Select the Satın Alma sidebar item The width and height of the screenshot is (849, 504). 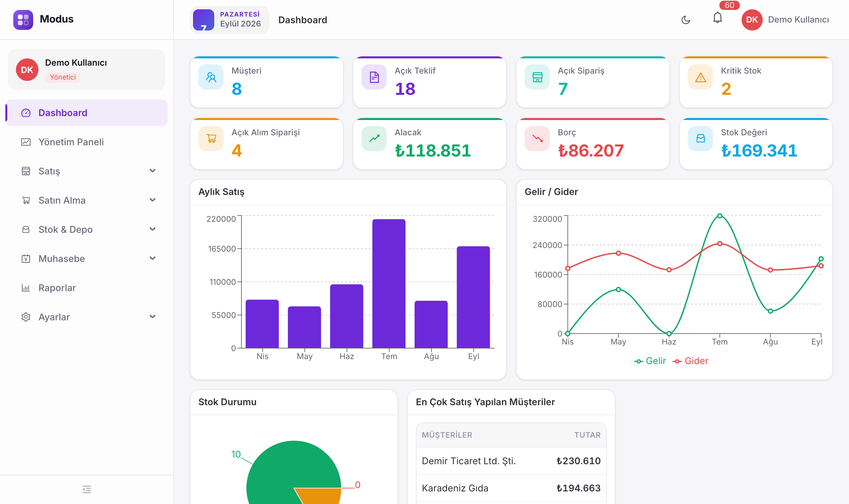87,200
